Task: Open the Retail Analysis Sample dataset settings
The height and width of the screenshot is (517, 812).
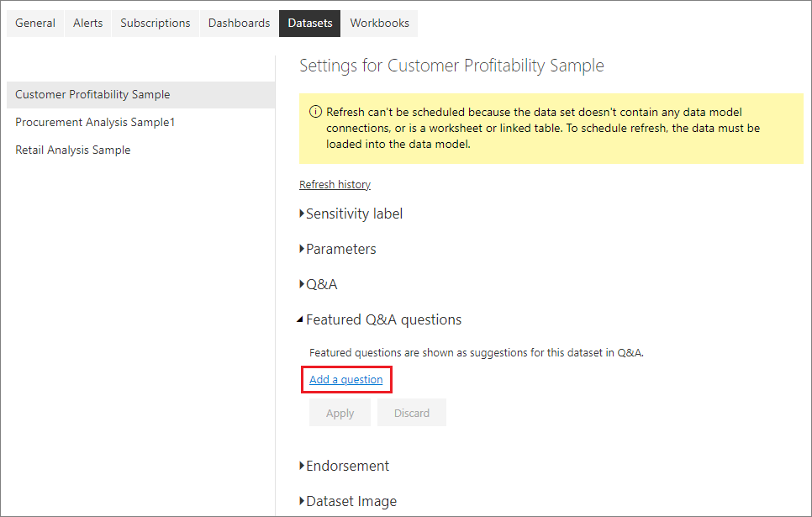Action: coord(73,150)
